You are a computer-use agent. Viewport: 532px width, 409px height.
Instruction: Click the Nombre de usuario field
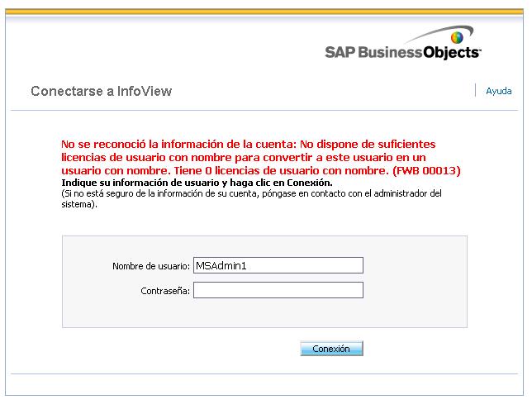[278, 265]
